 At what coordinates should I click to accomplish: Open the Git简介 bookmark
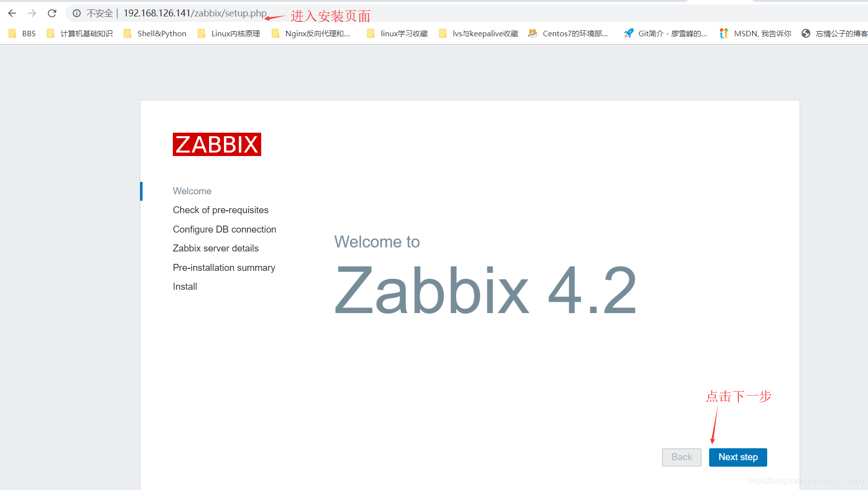tap(665, 33)
